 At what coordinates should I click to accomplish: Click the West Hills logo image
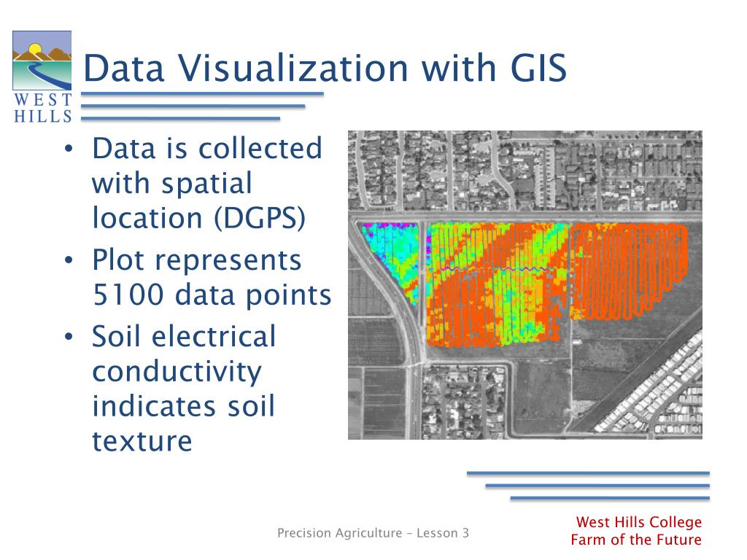pos(42,61)
